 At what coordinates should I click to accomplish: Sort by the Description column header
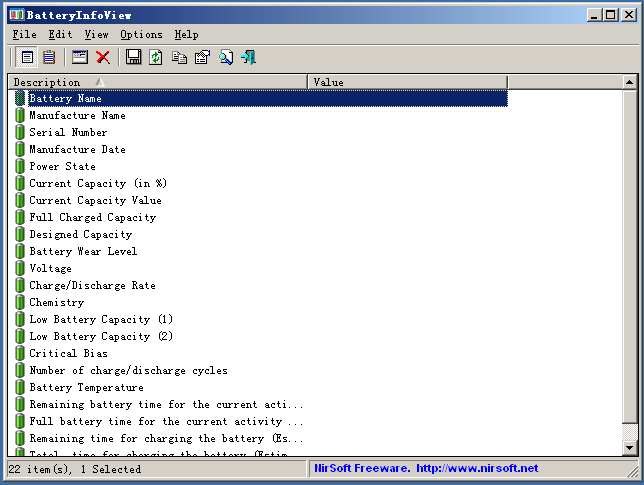point(158,82)
